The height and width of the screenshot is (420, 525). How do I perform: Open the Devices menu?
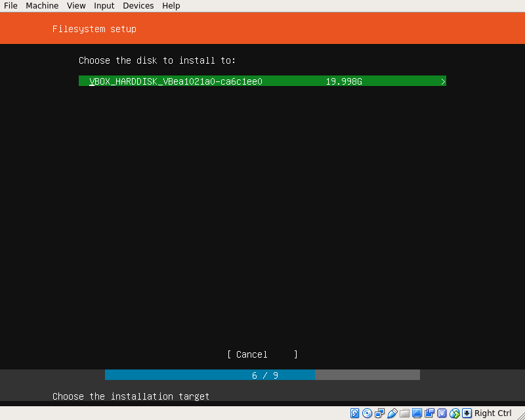click(138, 6)
